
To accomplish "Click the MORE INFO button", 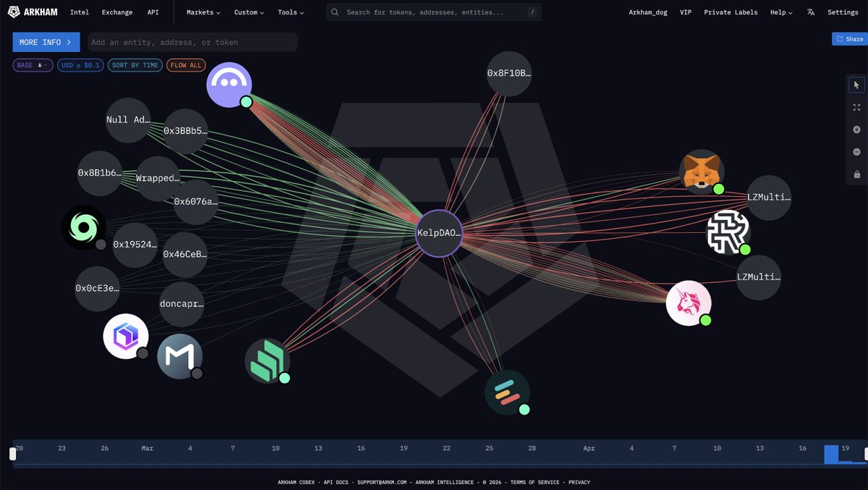I will point(46,42).
